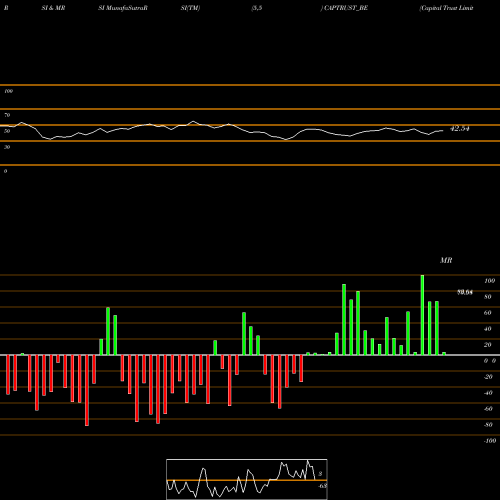Image resolution: width=500 pixels, height=500 pixels.
Task: Select the 20 label on MR axis
Action: [x=487, y=345]
